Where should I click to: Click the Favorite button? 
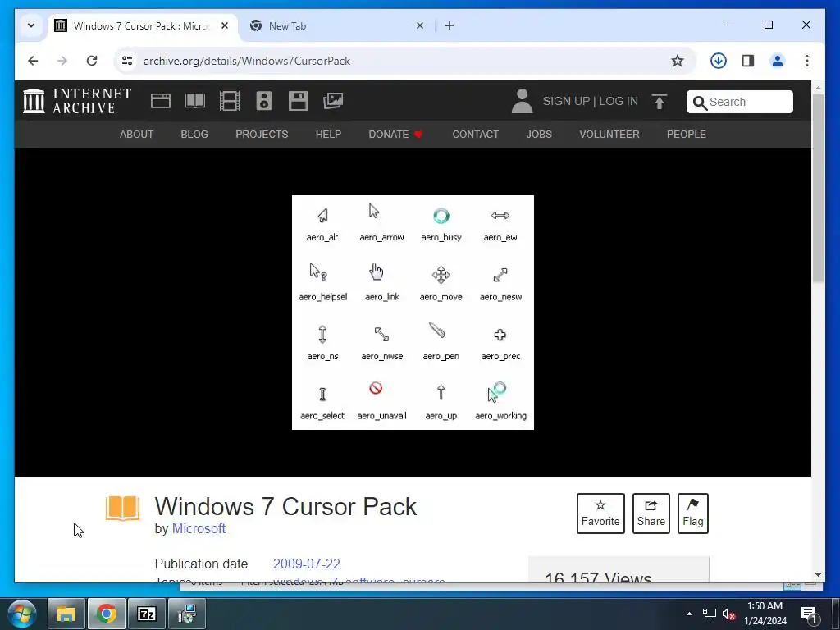point(600,514)
